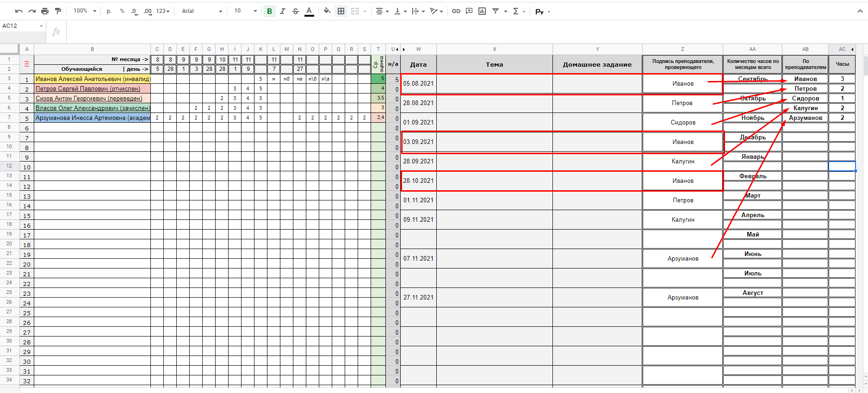Click the Дата header cell

coord(418,64)
